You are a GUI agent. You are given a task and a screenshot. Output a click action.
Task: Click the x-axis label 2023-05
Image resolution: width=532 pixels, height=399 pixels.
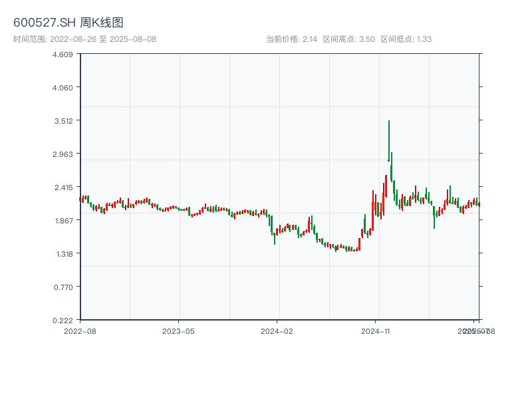tap(178, 331)
